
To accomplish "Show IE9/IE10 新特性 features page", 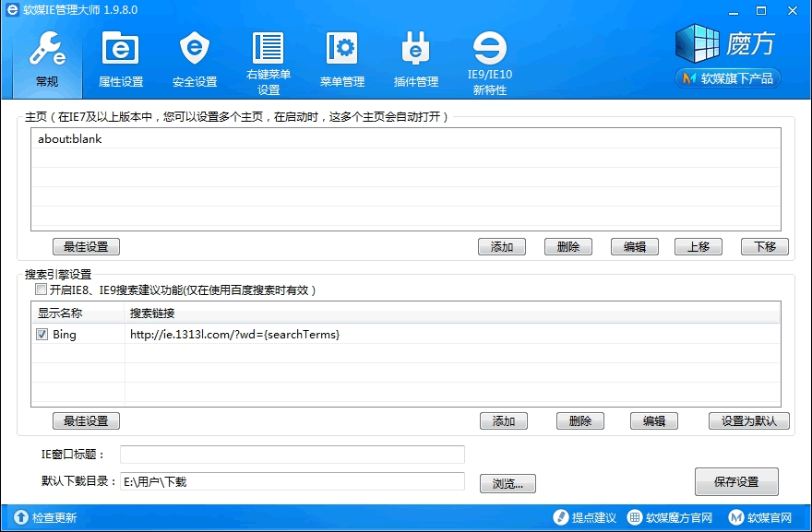I will (x=490, y=61).
